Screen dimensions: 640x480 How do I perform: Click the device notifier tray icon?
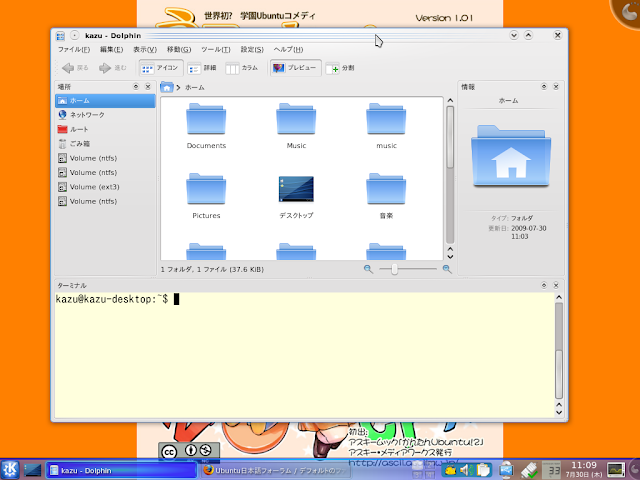pos(506,470)
